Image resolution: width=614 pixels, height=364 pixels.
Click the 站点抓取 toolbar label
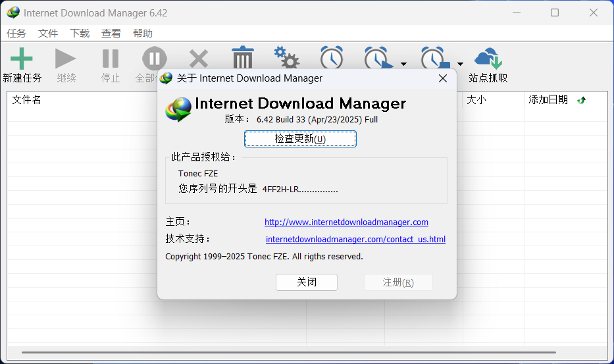click(488, 78)
